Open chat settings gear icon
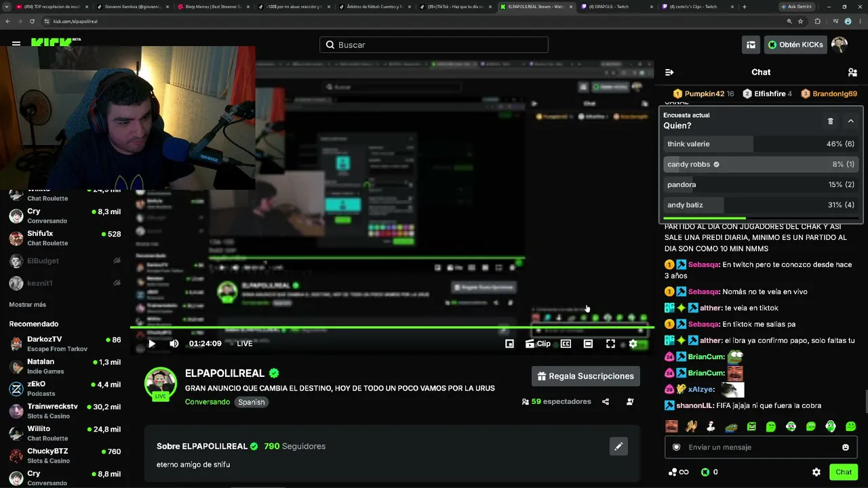868x488 pixels. point(816,472)
